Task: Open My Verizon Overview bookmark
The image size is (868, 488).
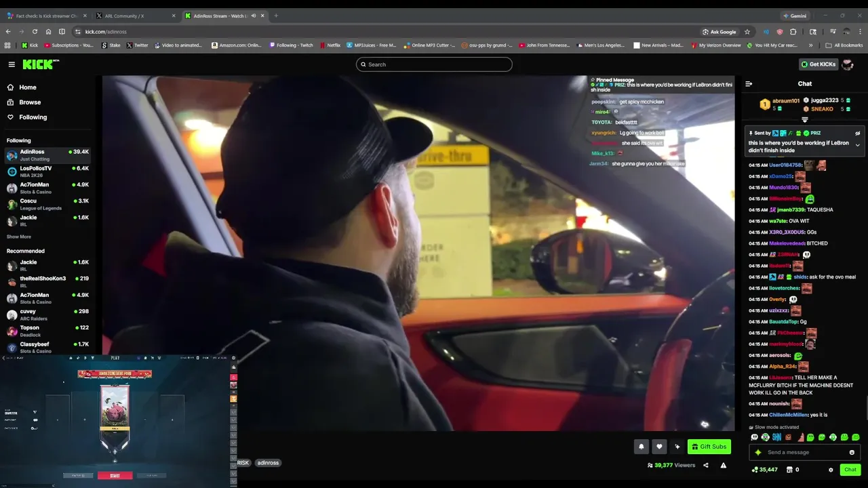Action: coord(715,45)
